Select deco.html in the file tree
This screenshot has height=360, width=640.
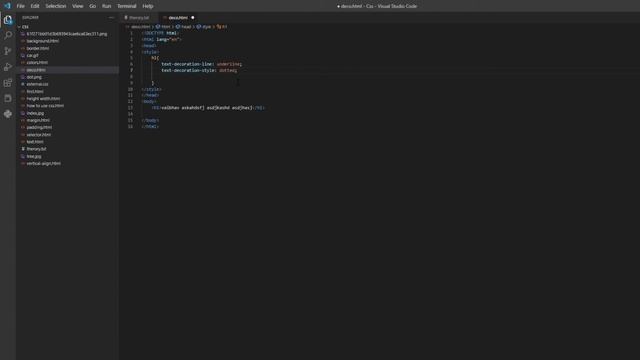point(36,70)
